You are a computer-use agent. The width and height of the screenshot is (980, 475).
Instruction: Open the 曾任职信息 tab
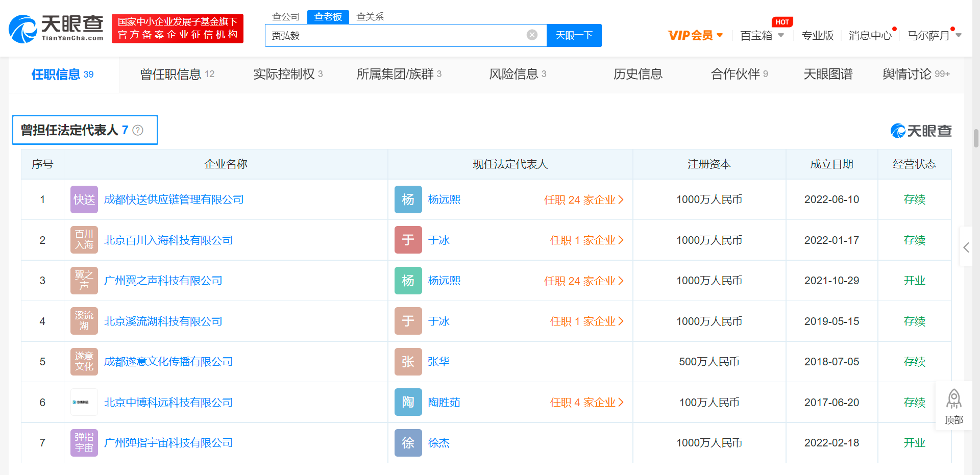(177, 74)
